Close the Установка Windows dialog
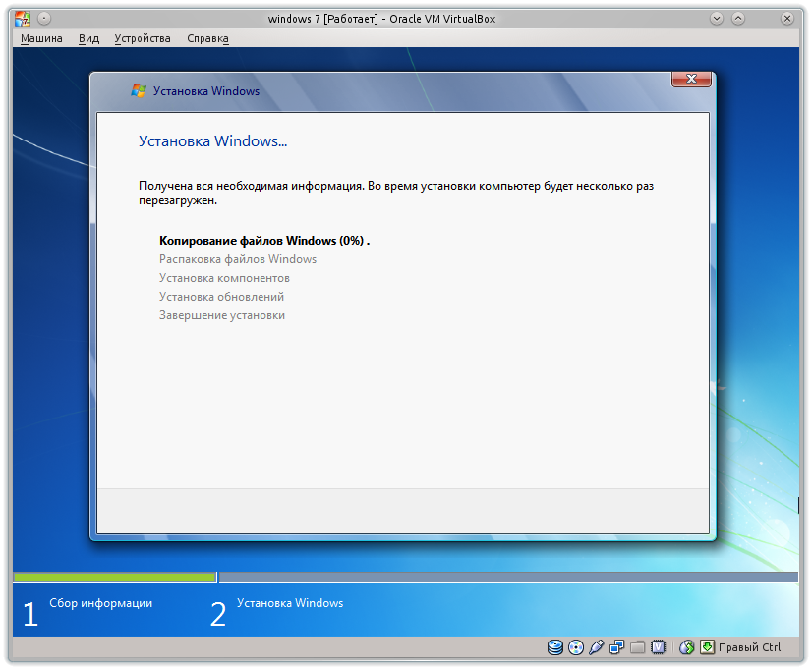 tap(691, 80)
